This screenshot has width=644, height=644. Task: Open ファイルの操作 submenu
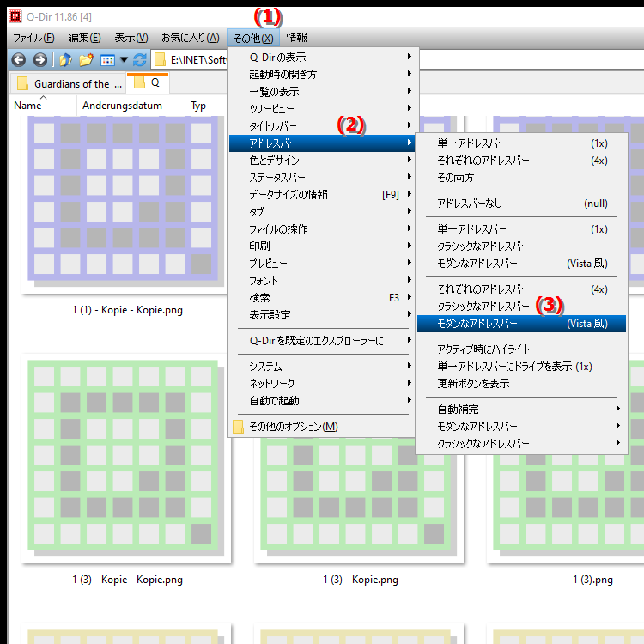(322, 228)
